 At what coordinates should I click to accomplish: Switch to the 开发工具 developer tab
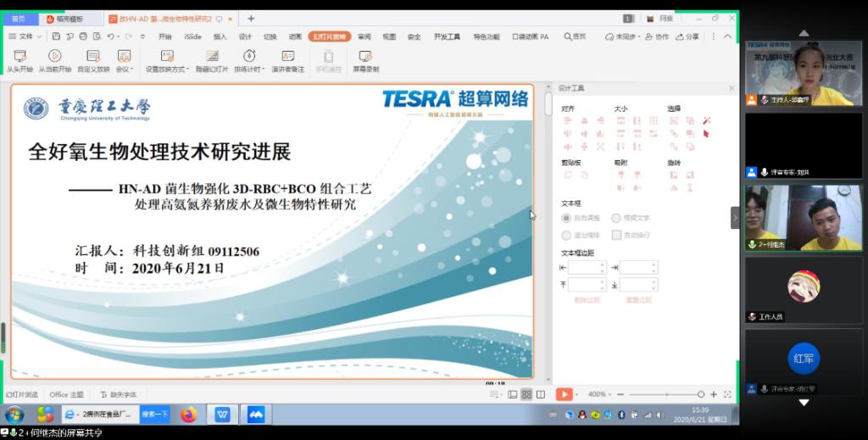tap(447, 36)
